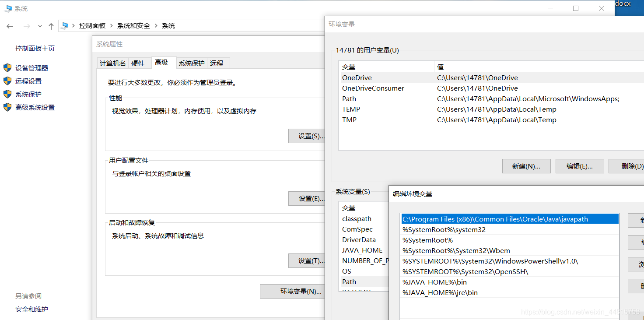
Task: Select TEMP user variable row
Action: (492, 109)
